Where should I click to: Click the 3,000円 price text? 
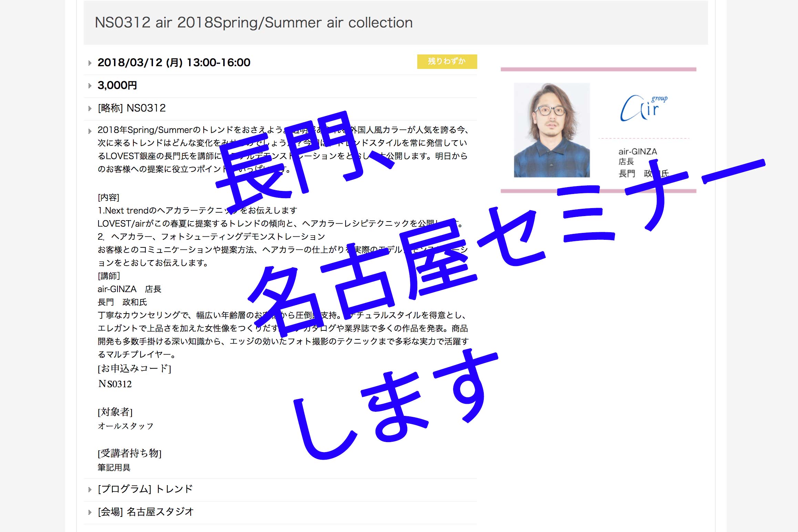(x=117, y=85)
